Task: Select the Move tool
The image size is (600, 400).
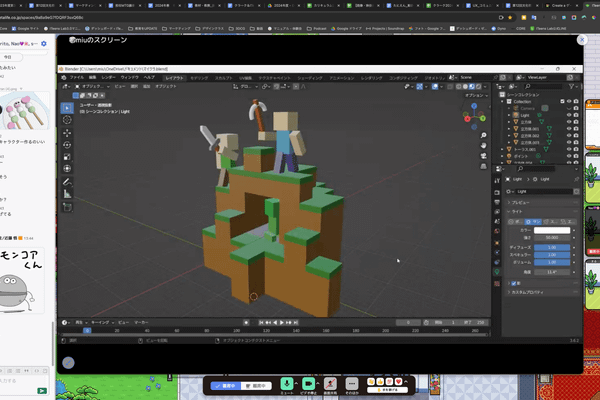Action: 67,133
